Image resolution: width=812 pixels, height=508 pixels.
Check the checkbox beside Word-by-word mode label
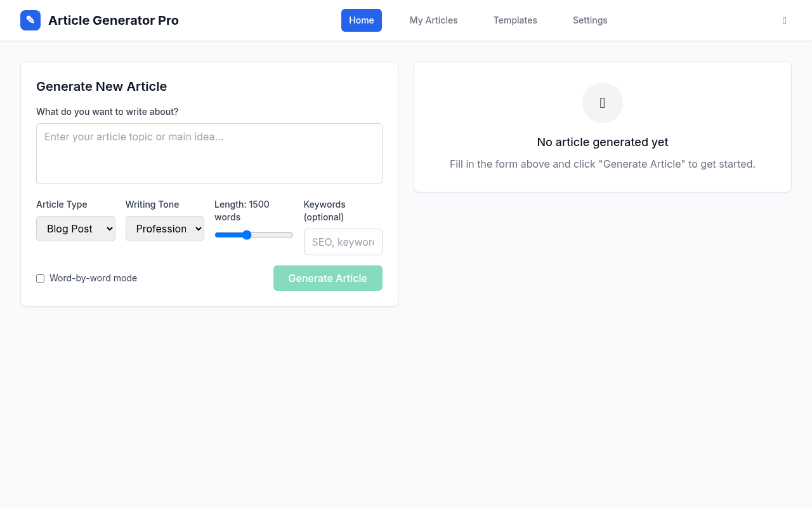[40, 278]
